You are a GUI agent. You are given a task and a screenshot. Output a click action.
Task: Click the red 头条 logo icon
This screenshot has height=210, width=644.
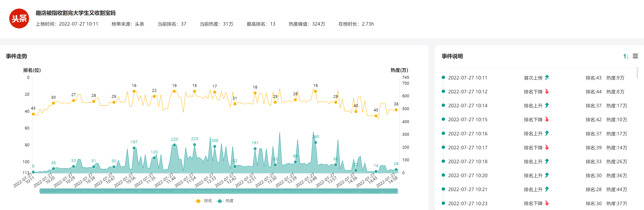19,19
